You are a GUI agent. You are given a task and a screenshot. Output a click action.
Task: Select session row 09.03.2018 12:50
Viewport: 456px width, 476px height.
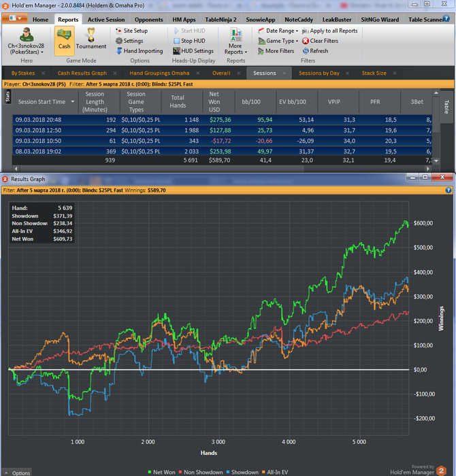click(x=222, y=131)
